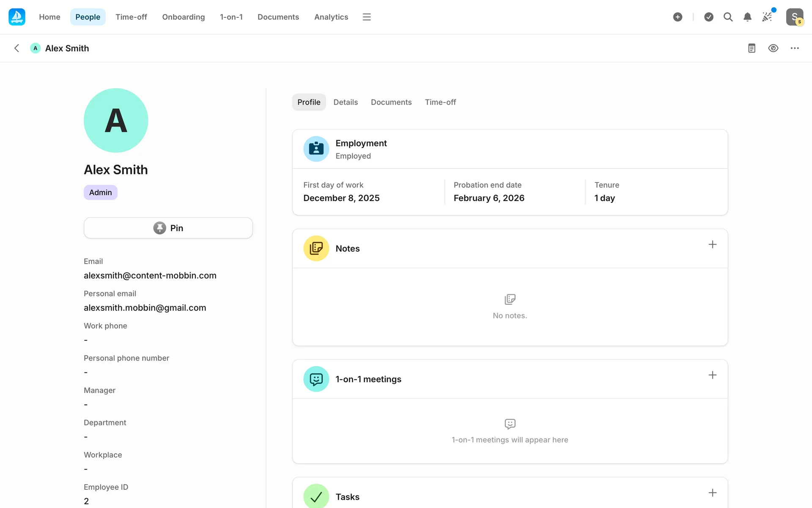Add a task with plus button
The width and height of the screenshot is (812, 508).
point(712,493)
